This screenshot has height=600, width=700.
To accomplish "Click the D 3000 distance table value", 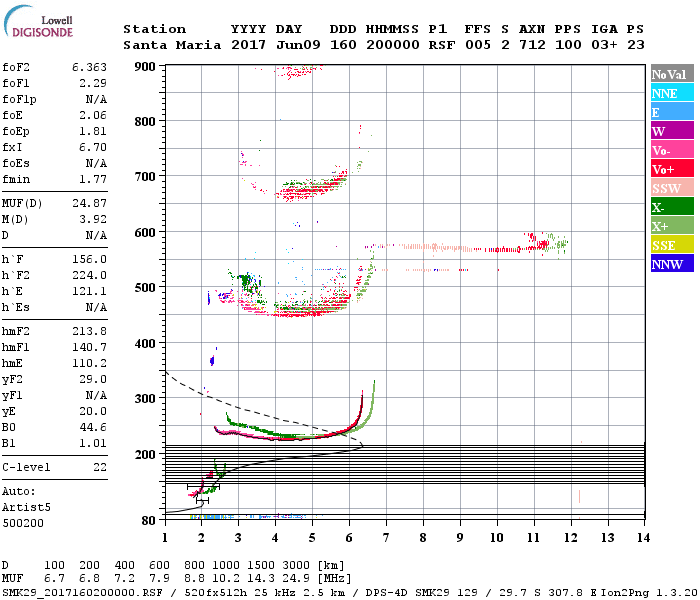I will (296, 566).
